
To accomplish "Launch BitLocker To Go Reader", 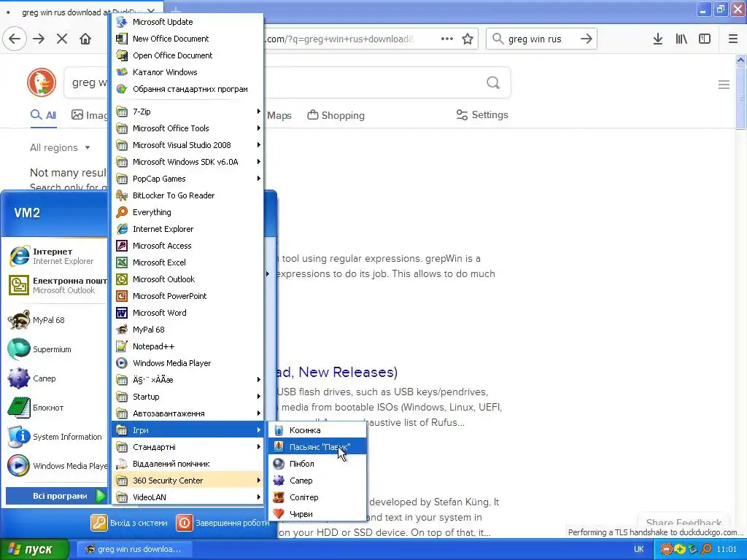I will pyautogui.click(x=187, y=195).
